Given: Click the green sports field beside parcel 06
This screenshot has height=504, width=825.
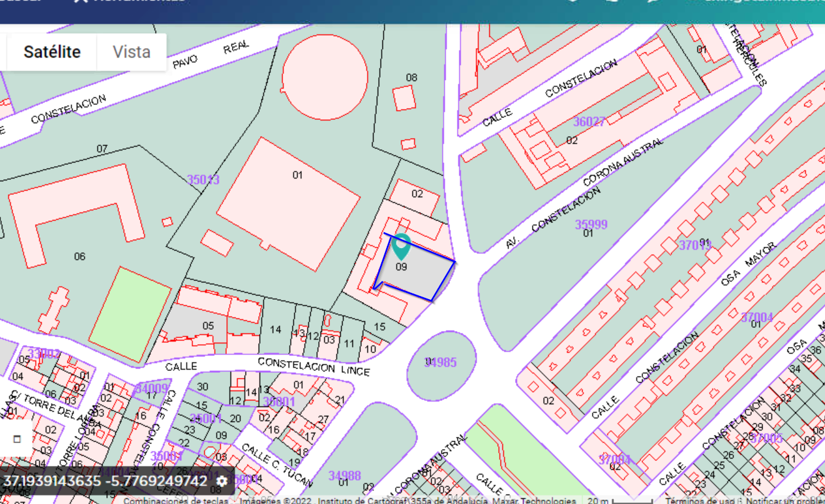Looking at the screenshot, I should pos(130,314).
